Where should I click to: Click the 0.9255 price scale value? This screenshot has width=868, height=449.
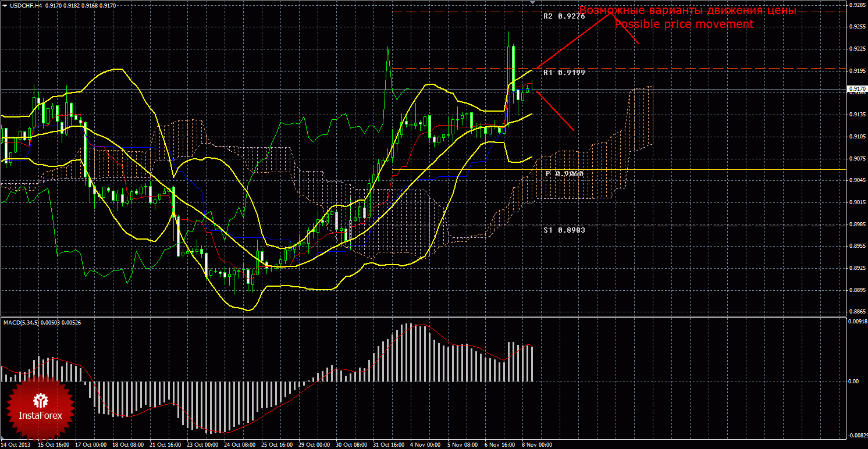858,26
